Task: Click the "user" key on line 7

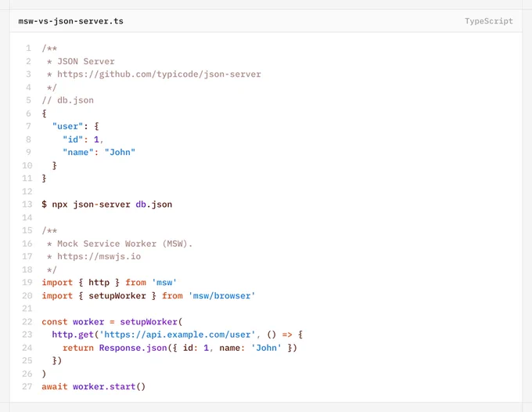Action: click(x=67, y=126)
